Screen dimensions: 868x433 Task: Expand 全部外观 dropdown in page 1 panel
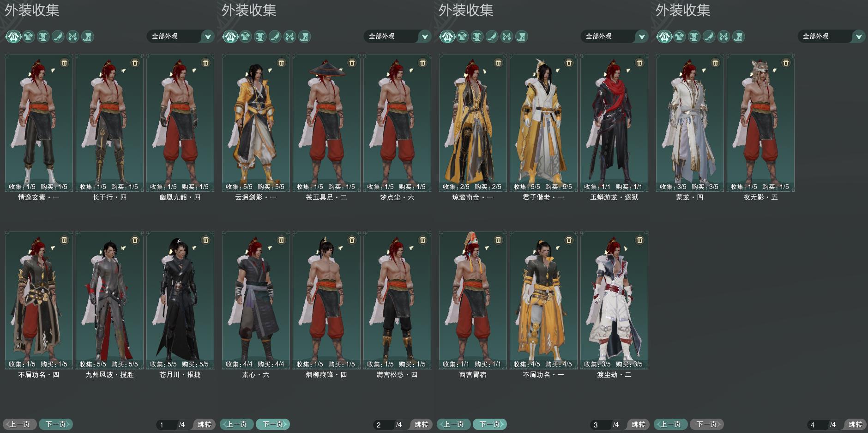[181, 36]
